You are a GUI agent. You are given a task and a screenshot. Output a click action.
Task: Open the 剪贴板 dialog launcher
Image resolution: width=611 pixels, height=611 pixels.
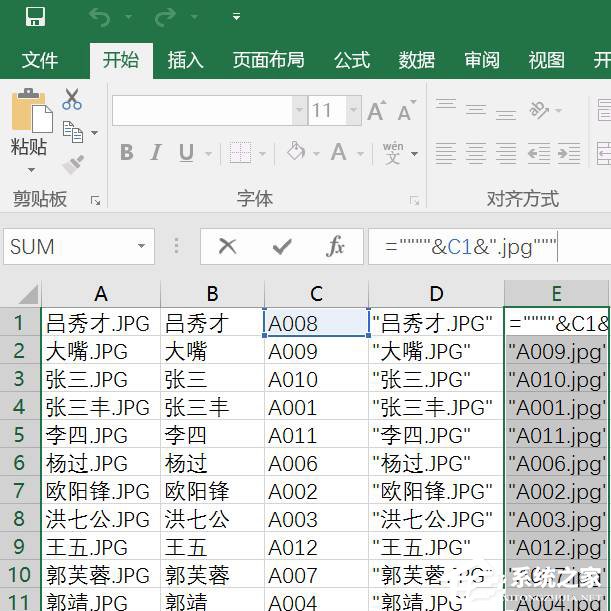point(95,201)
